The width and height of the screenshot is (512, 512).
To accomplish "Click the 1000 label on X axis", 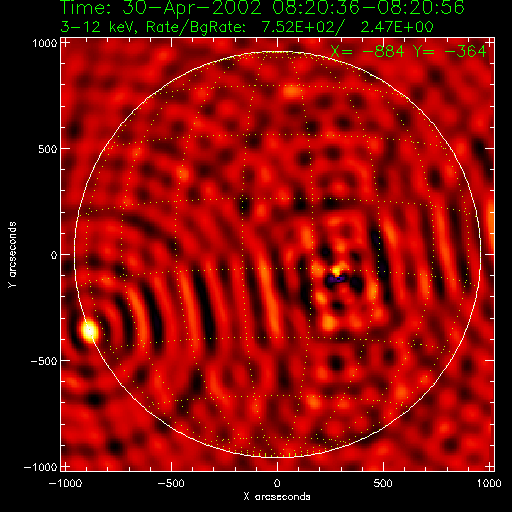I will 489,483.
